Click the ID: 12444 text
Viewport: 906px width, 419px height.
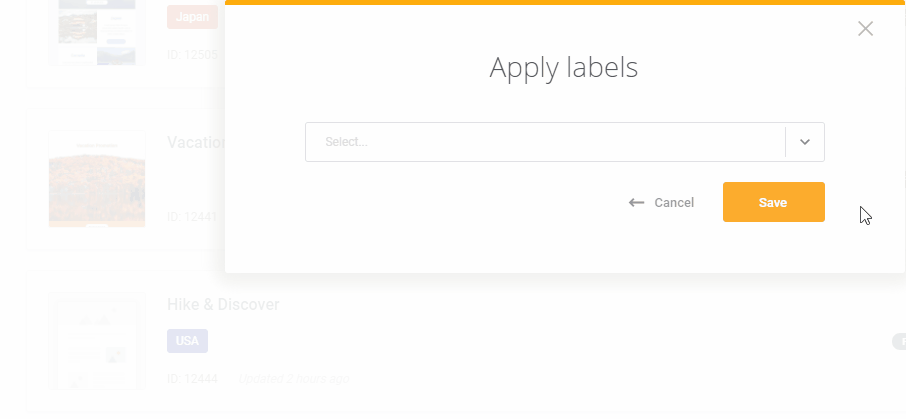click(x=192, y=379)
